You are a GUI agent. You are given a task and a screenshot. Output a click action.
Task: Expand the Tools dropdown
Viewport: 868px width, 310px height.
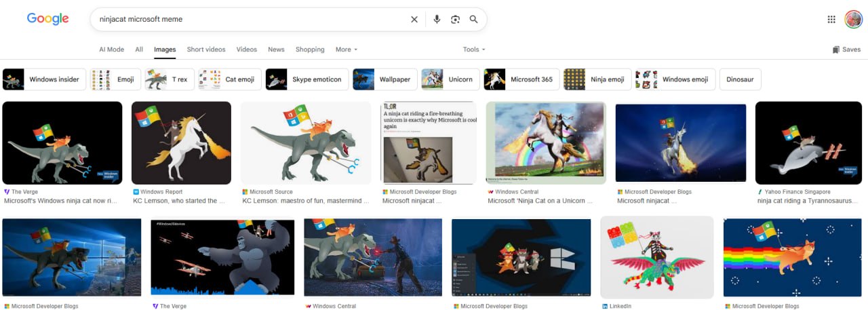[474, 50]
